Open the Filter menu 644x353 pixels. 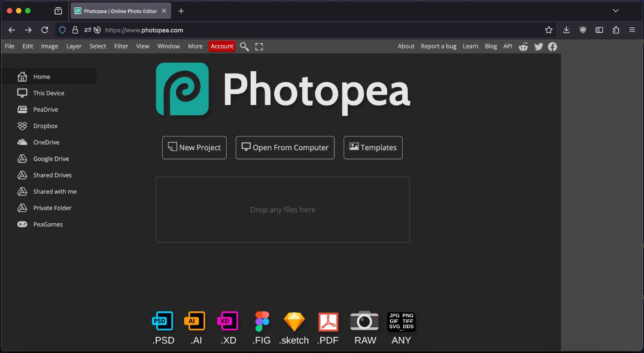coord(121,46)
